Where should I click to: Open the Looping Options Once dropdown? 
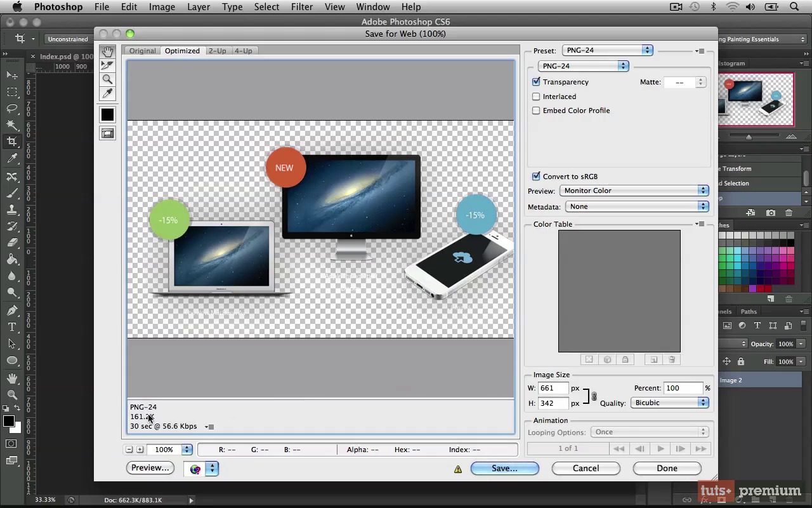click(x=649, y=432)
